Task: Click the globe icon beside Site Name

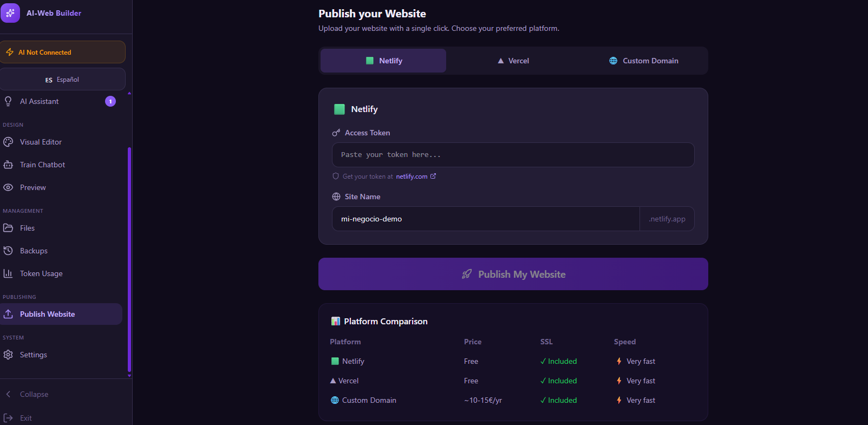Action: coord(336,197)
